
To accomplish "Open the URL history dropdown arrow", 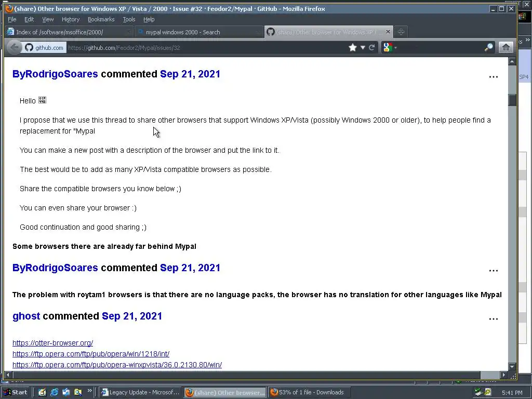I will [x=363, y=47].
